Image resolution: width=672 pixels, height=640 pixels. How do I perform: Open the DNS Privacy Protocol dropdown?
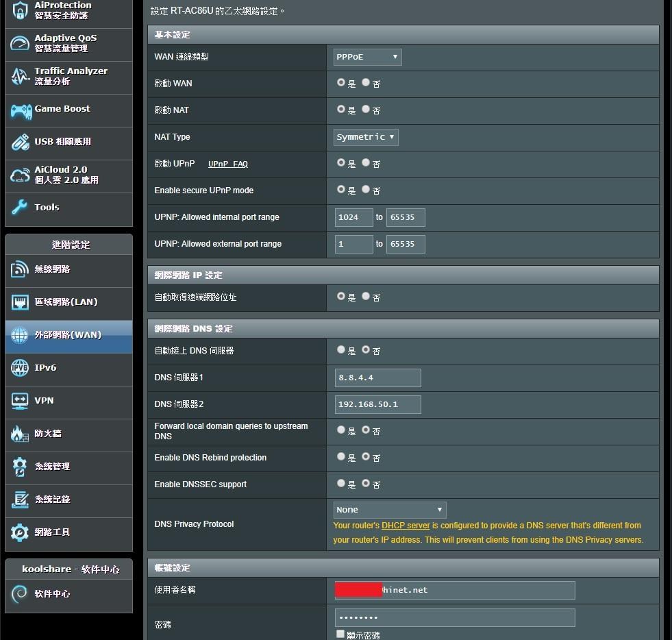[x=390, y=510]
